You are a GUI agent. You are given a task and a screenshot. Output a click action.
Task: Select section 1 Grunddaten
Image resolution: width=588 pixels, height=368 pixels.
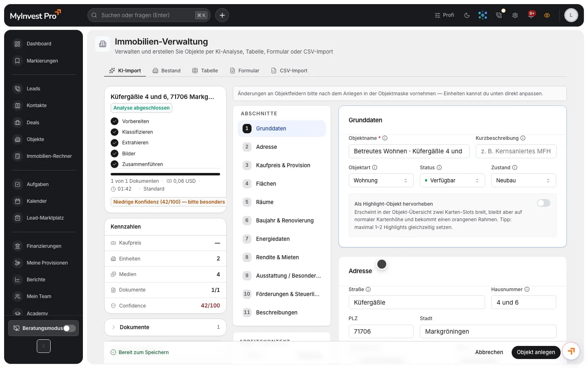pos(282,128)
